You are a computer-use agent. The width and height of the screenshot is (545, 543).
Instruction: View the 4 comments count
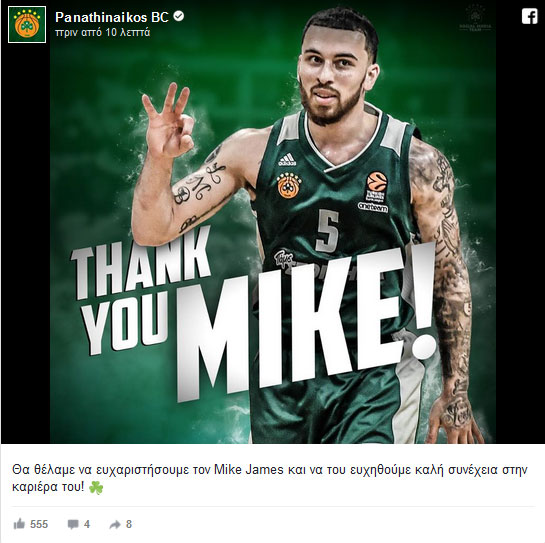coord(87,524)
